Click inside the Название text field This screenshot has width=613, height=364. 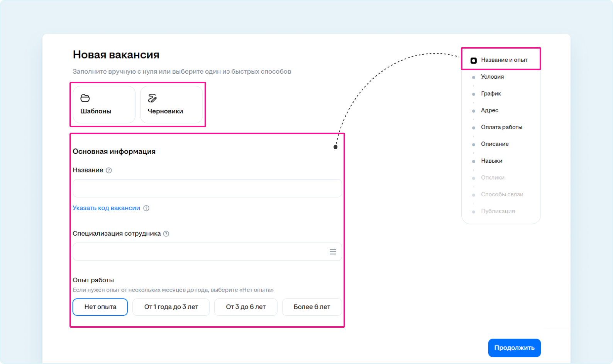pos(207,188)
